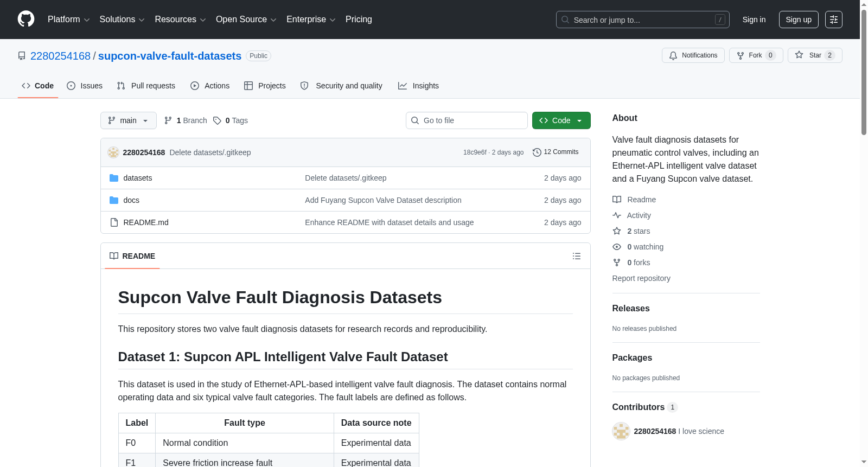868x467 pixels.
Task: Click the Report repository link
Action: (x=641, y=278)
